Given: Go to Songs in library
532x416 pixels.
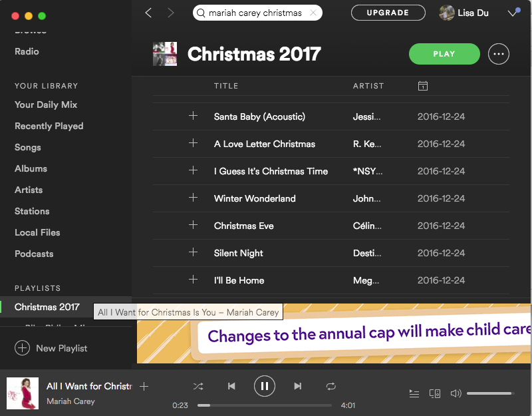Looking at the screenshot, I should coord(28,147).
